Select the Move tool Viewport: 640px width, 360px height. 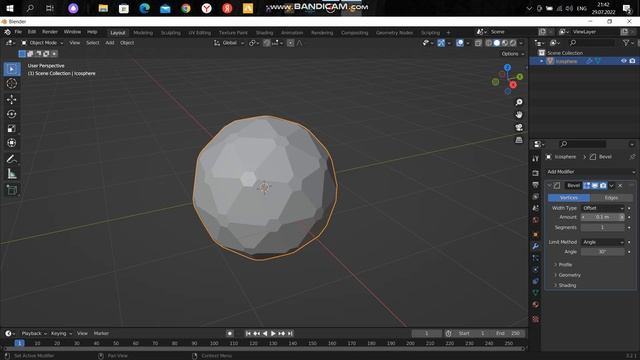tap(12, 99)
